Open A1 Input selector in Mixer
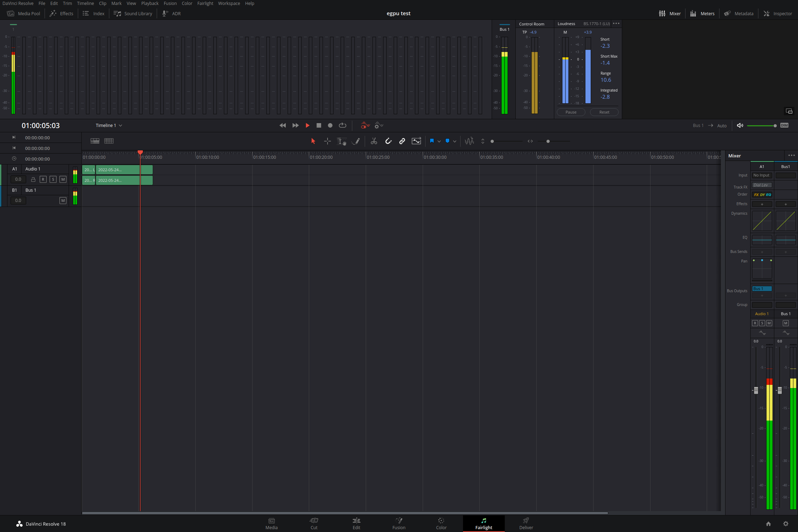The width and height of the screenshot is (798, 532). pyautogui.click(x=762, y=175)
